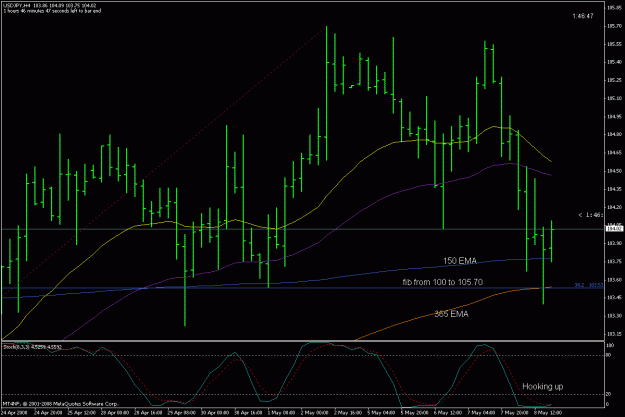Click the 103.75 price axis label
This screenshot has width=625, height=417.
614,262
